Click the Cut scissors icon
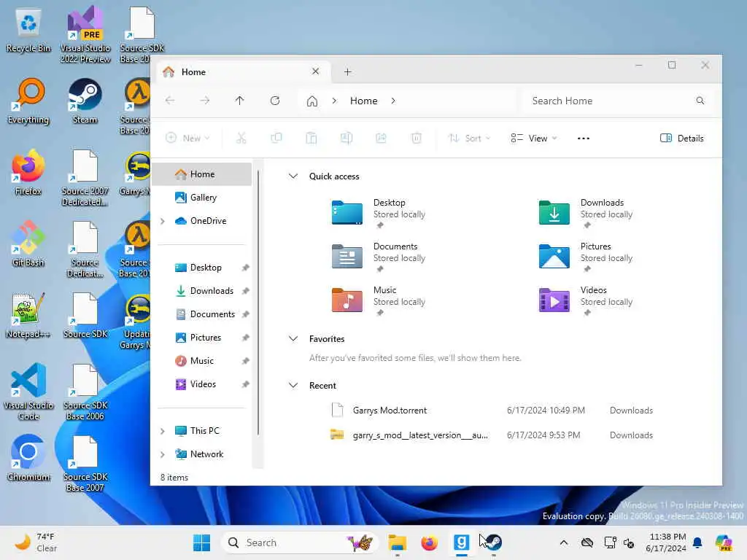The height and width of the screenshot is (560, 747). click(x=241, y=138)
